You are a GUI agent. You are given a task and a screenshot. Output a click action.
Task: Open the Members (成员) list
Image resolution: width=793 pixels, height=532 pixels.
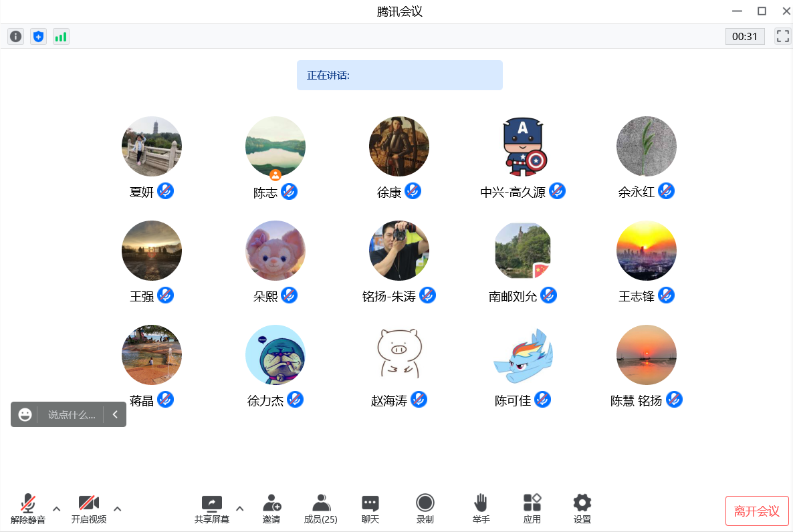click(320, 509)
